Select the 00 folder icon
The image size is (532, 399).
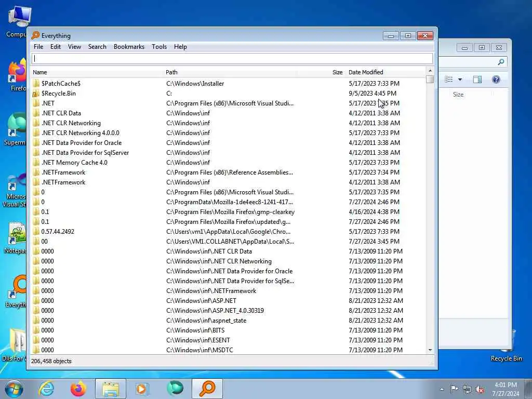point(36,241)
